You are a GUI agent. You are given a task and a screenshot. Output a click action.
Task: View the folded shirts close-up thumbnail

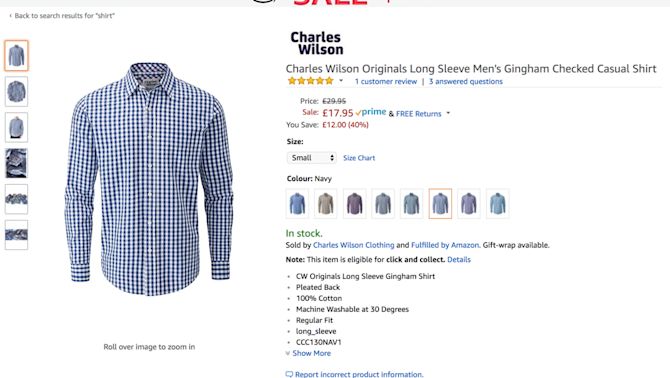pos(16,163)
